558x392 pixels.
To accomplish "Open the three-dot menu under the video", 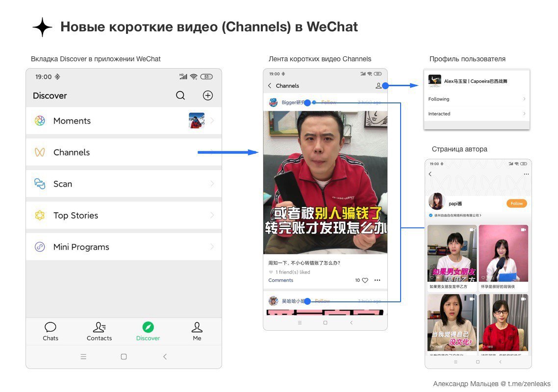I will [x=378, y=280].
